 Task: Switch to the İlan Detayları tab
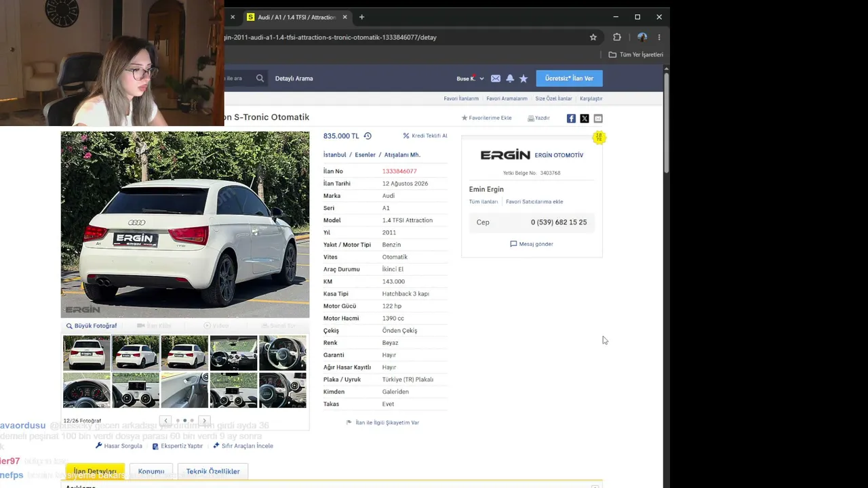(95, 471)
